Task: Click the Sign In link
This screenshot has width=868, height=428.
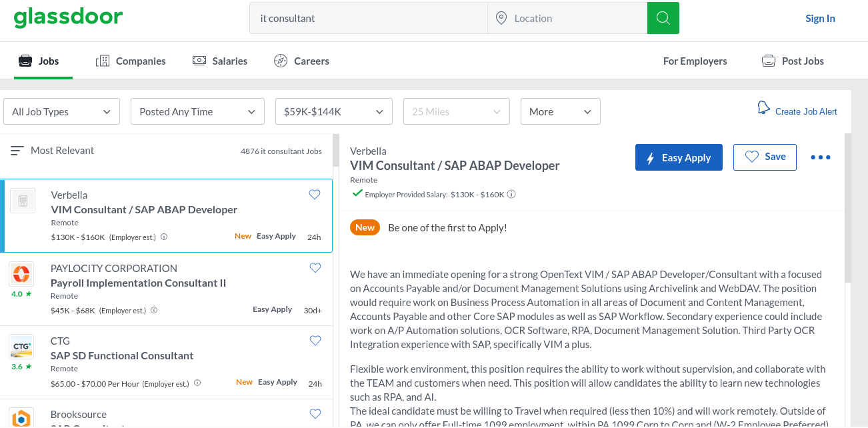Action: [x=820, y=19]
